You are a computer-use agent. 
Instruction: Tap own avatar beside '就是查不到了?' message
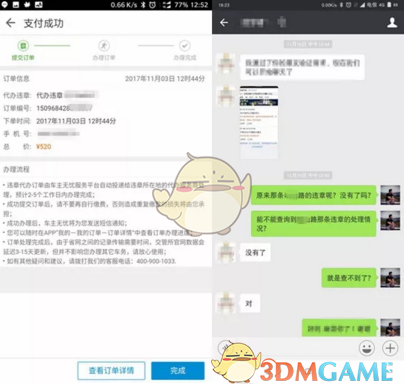390,278
